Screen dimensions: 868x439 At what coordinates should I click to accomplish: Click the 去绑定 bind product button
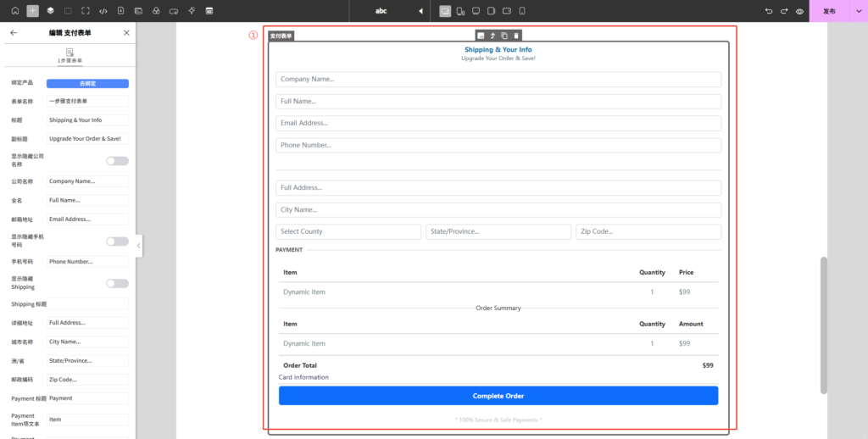(87, 84)
